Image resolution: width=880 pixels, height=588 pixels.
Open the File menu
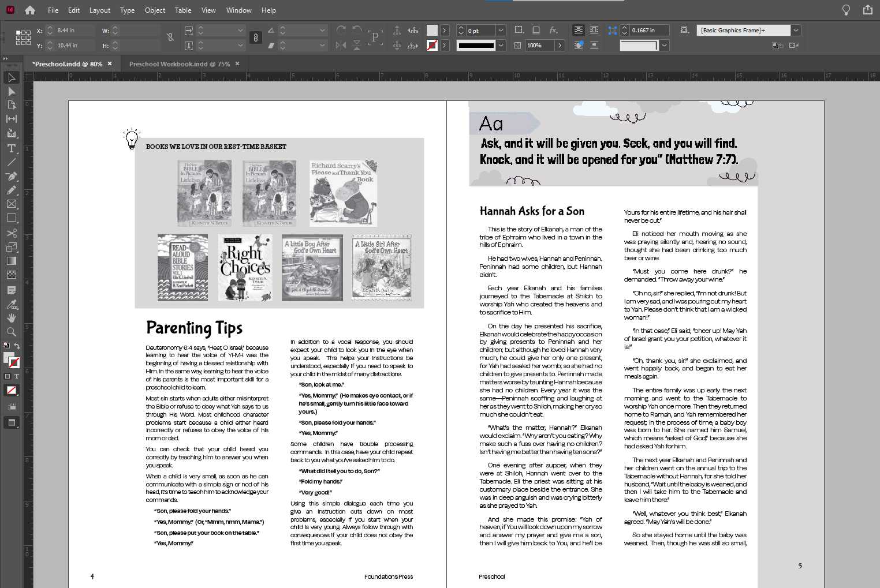pyautogui.click(x=53, y=10)
